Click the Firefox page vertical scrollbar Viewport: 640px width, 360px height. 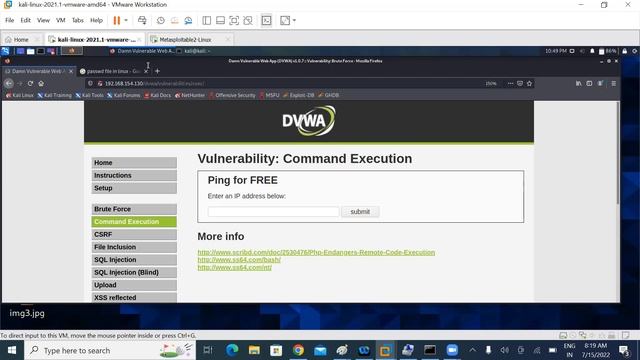pyautogui.click(x=618, y=153)
